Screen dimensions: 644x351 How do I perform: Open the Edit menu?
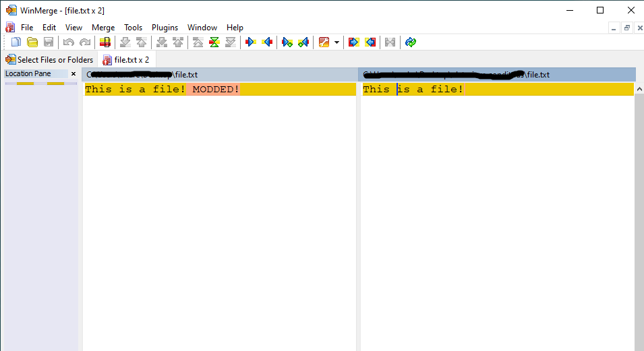point(49,28)
